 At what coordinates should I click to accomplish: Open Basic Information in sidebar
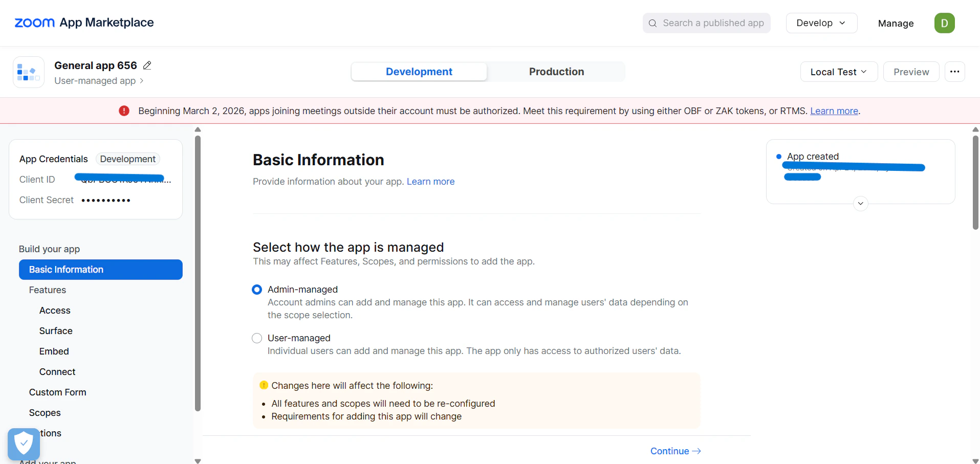point(101,270)
